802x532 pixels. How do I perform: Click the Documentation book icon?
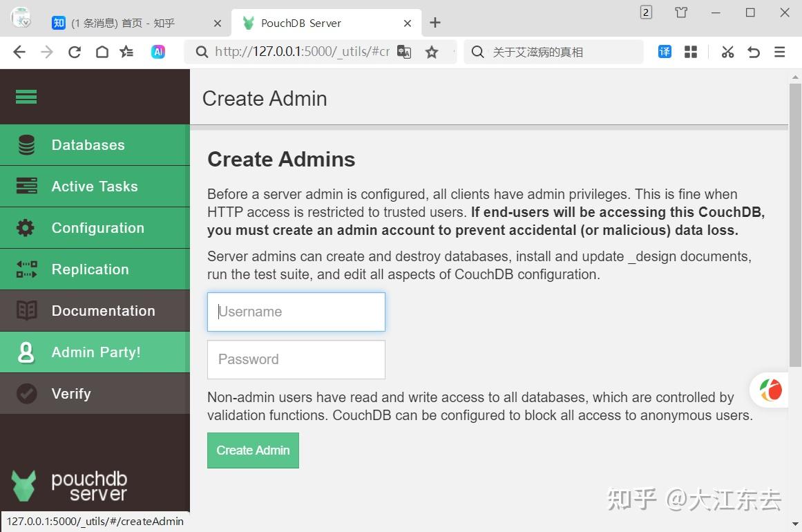26,311
